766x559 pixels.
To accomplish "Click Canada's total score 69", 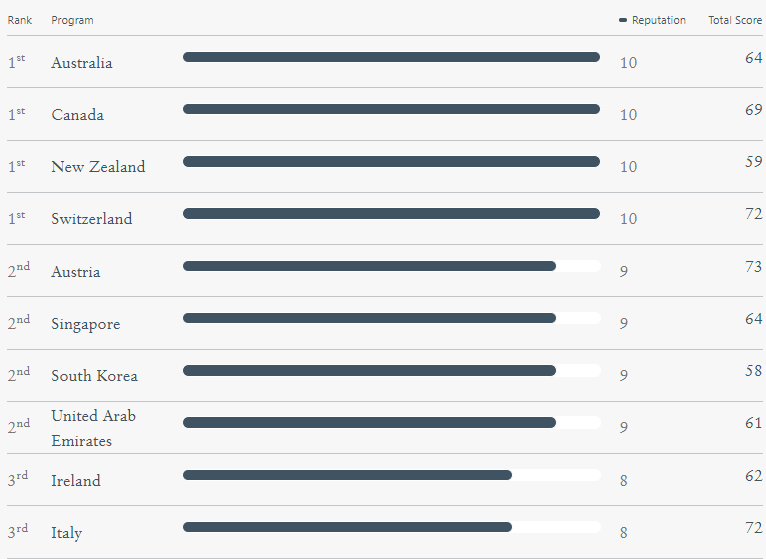I will pos(753,109).
